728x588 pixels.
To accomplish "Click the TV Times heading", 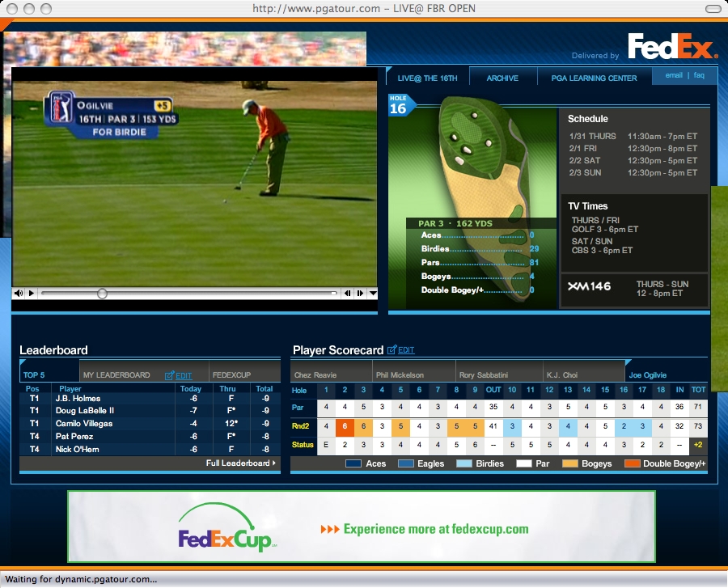I will pos(587,206).
